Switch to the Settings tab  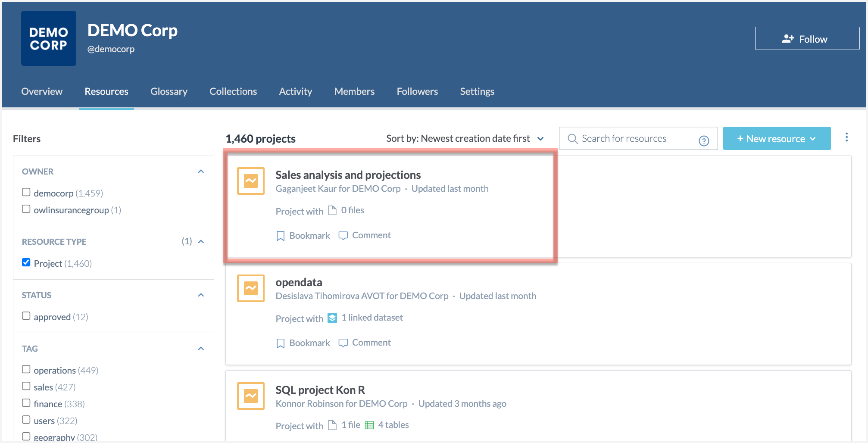click(x=477, y=91)
